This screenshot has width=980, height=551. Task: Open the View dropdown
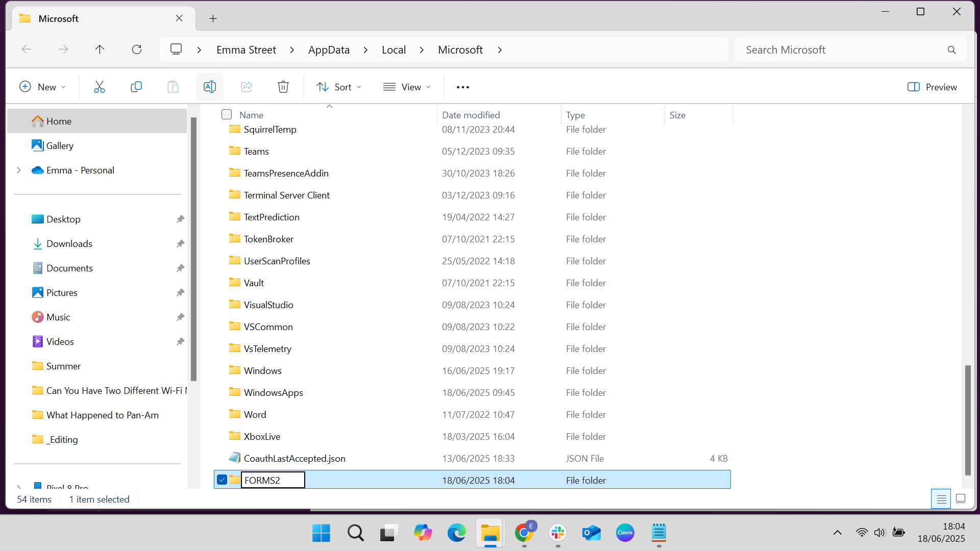pyautogui.click(x=407, y=87)
